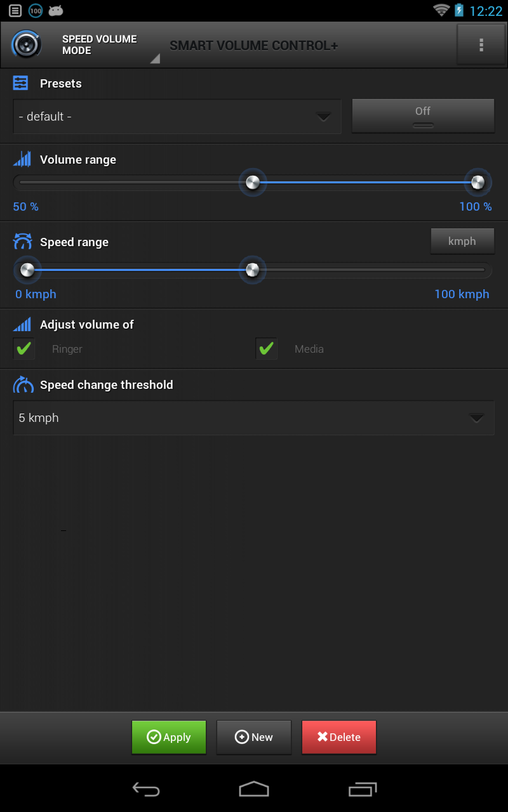Open the default preset dropdown

pos(177,117)
